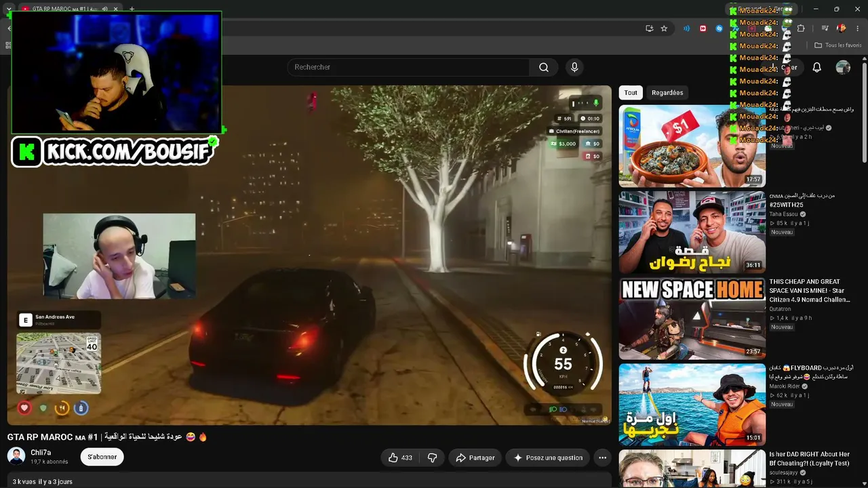
Task: Click the install app icon in address bar
Action: tap(650, 28)
